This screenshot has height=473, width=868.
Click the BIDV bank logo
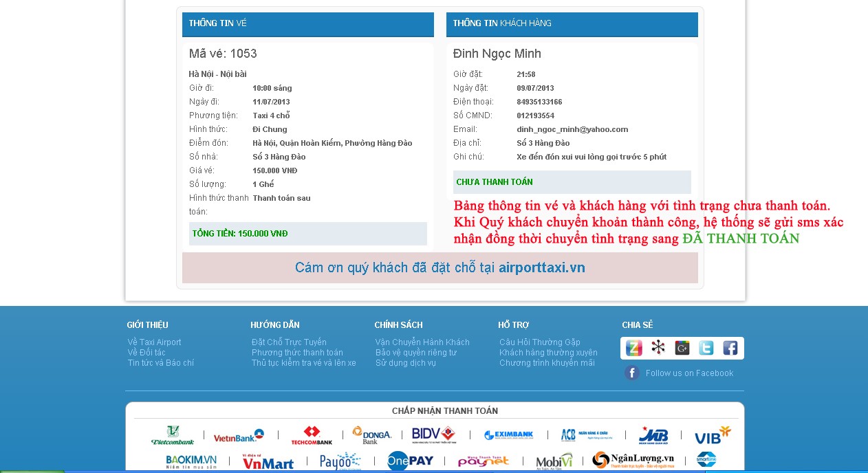[433, 435]
